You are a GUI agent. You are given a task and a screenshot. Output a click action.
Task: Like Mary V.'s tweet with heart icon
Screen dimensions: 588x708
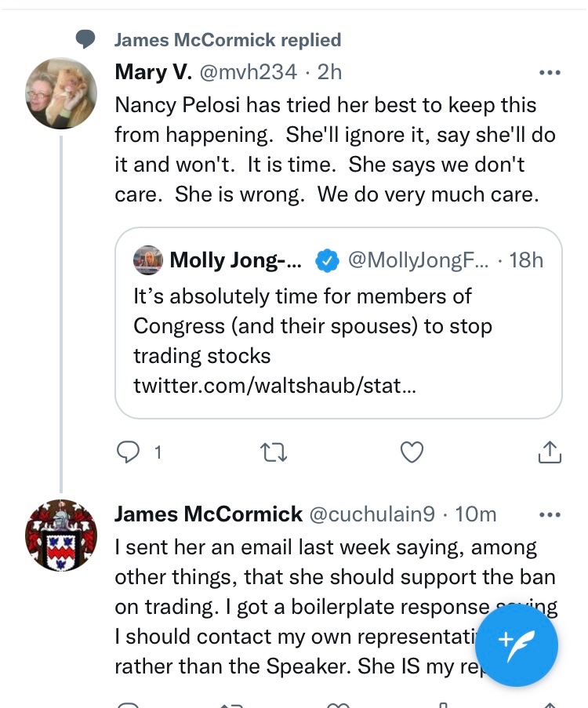(x=412, y=452)
